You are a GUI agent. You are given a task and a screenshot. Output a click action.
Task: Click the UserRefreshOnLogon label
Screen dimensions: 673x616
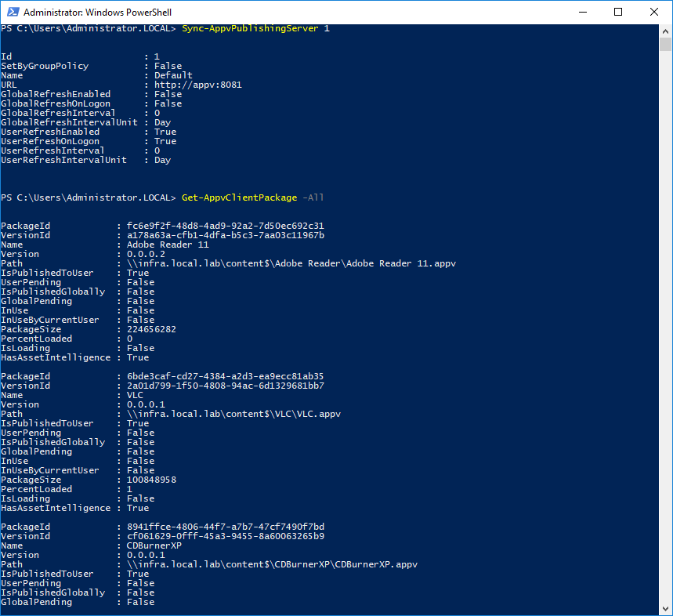point(50,141)
